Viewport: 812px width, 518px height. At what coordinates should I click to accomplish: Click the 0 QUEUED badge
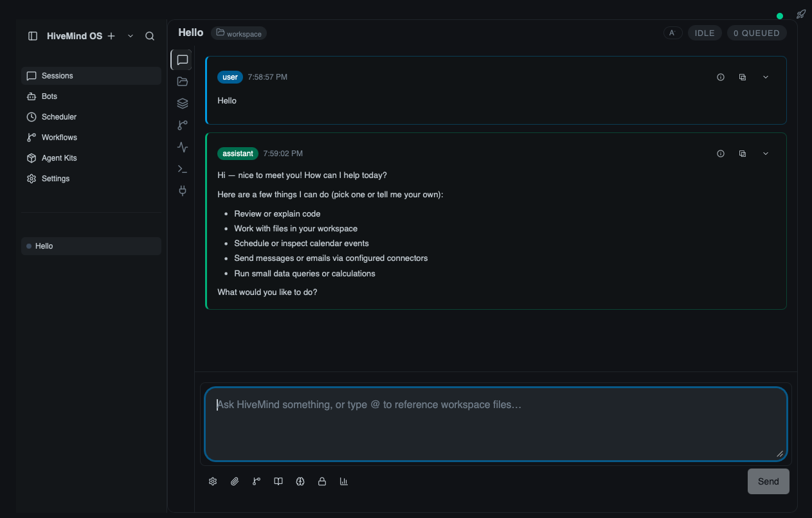(x=757, y=33)
